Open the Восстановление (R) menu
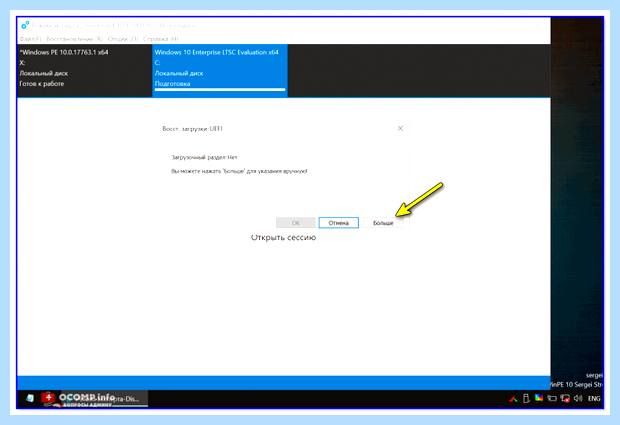The image size is (620, 425). click(75, 39)
